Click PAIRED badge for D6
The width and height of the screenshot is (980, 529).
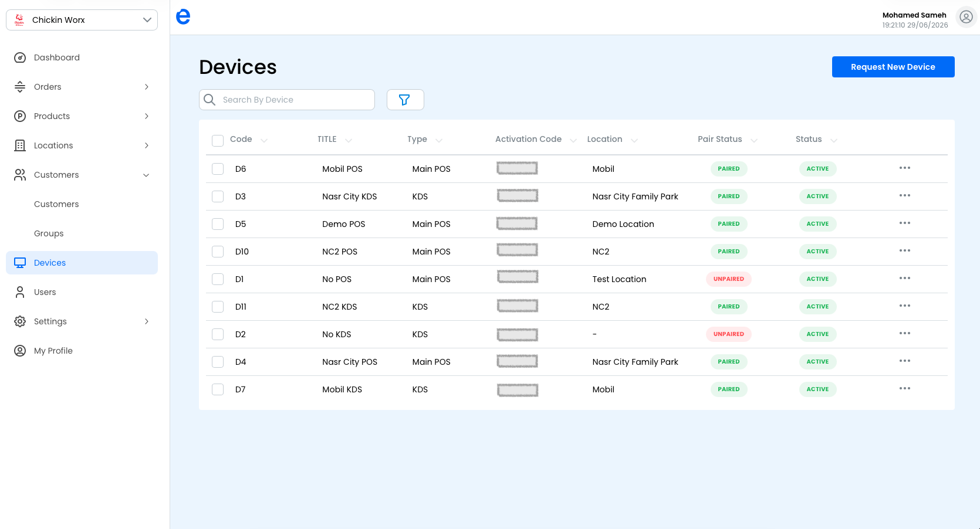pos(729,169)
